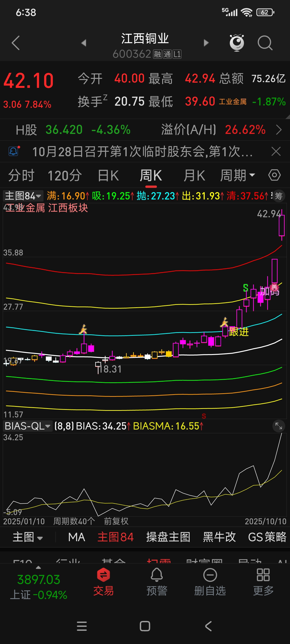This screenshot has width=290, height=644.
Task: Open the 主图84 indicator dropdown above chart
Action: [x=23, y=196]
